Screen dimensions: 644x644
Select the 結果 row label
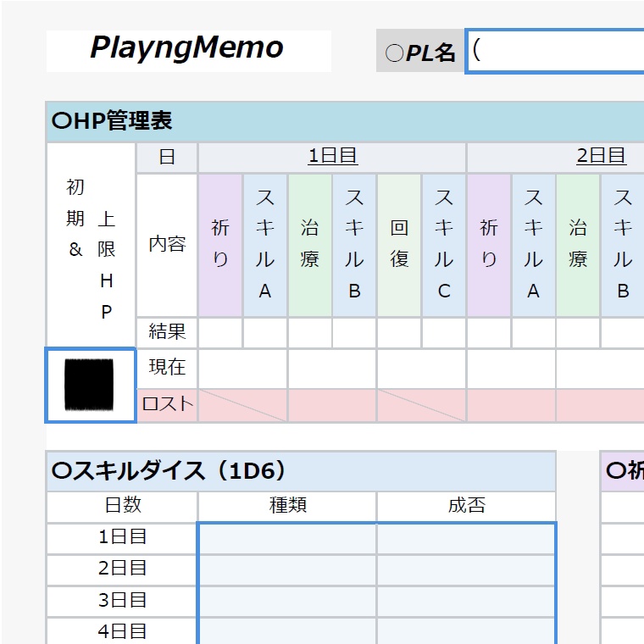167,332
